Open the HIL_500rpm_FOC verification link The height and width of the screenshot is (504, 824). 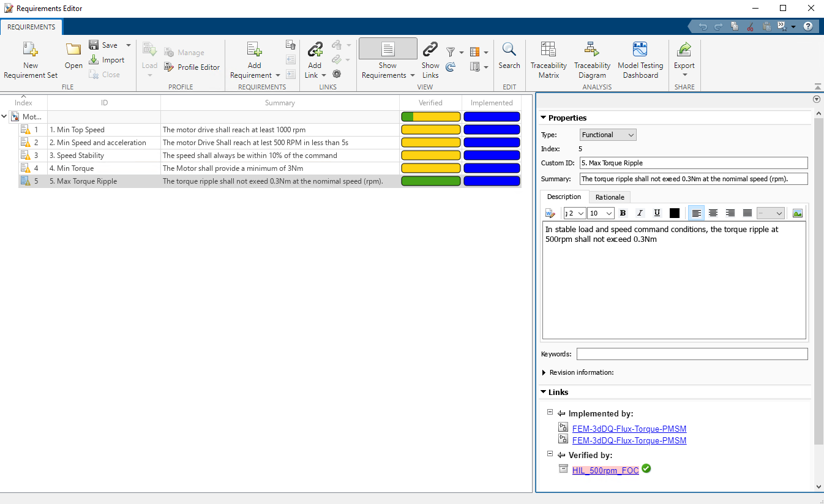pos(605,470)
